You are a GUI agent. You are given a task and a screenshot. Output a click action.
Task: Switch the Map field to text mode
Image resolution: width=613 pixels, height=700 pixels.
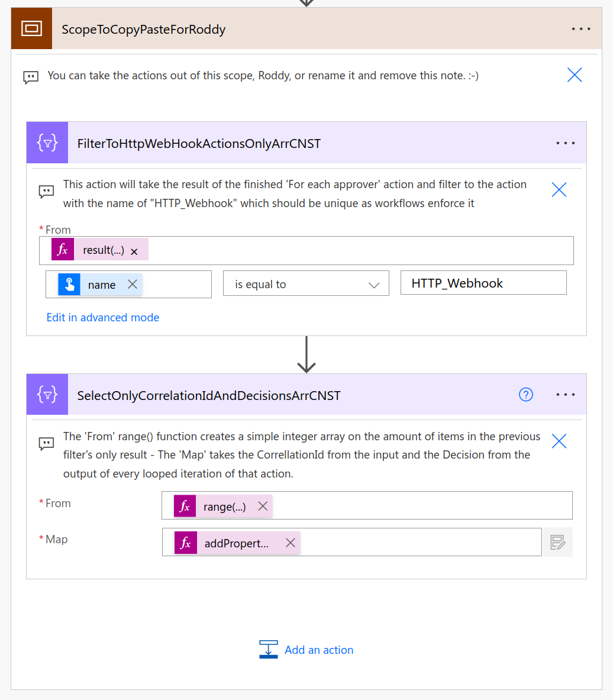[557, 541]
